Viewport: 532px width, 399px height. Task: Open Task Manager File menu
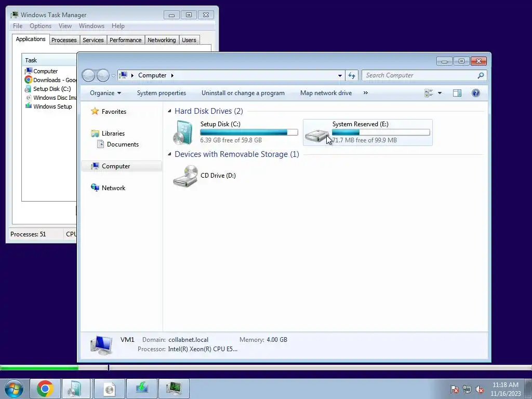18,26
